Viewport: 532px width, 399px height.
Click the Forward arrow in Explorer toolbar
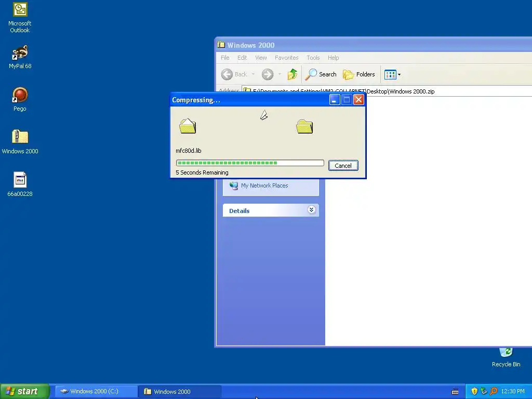click(268, 74)
